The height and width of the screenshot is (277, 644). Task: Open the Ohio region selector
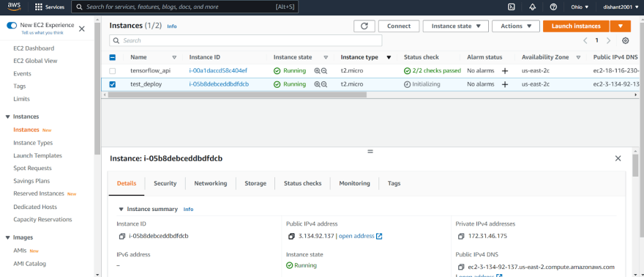(580, 7)
